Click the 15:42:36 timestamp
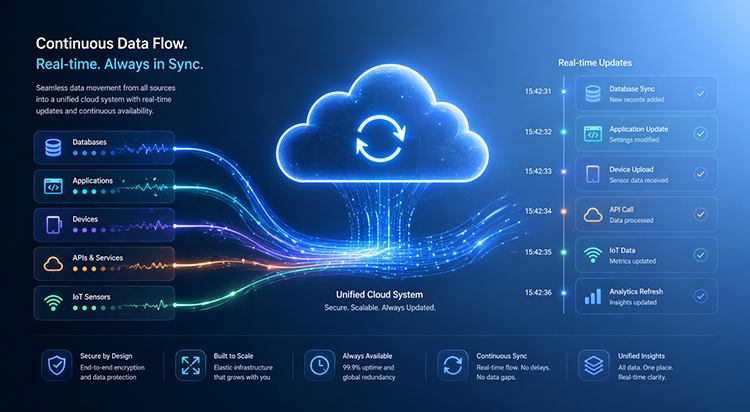 pyautogui.click(x=538, y=292)
